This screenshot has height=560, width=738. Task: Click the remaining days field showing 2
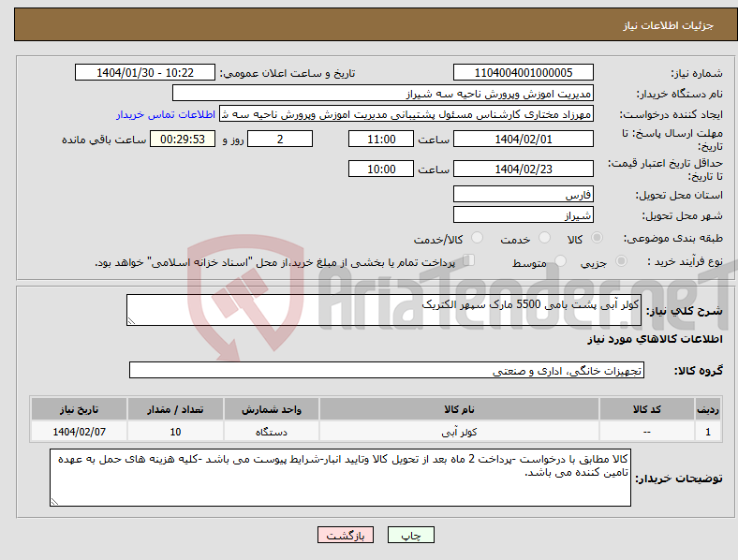point(280,140)
